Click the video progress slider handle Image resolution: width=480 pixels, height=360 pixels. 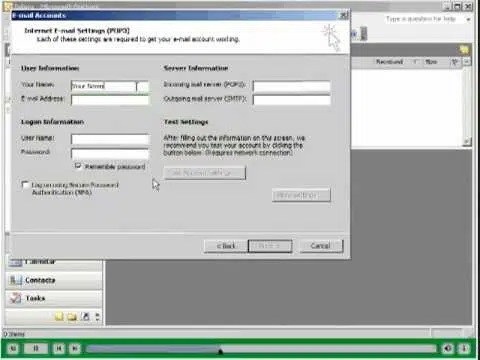click(x=220, y=351)
